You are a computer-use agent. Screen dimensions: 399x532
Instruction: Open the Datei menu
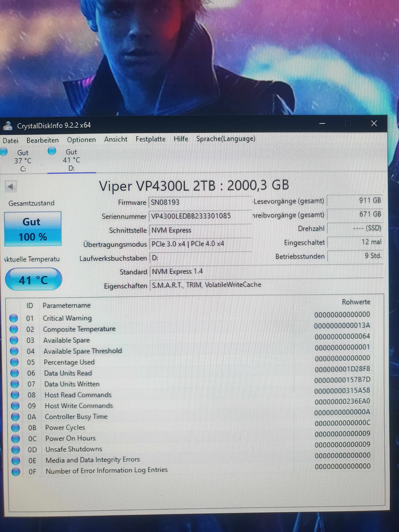11,141
